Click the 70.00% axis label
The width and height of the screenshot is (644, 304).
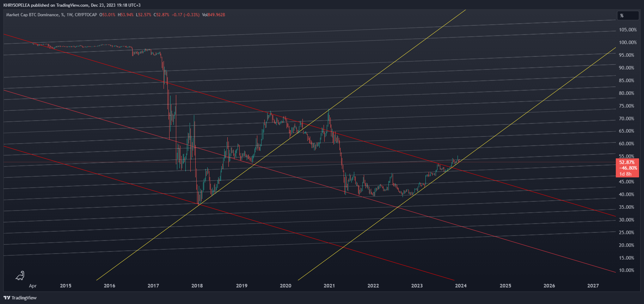point(626,118)
